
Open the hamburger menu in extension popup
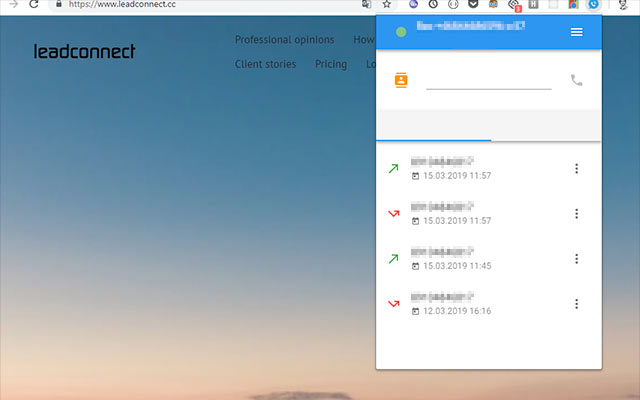[x=576, y=32]
